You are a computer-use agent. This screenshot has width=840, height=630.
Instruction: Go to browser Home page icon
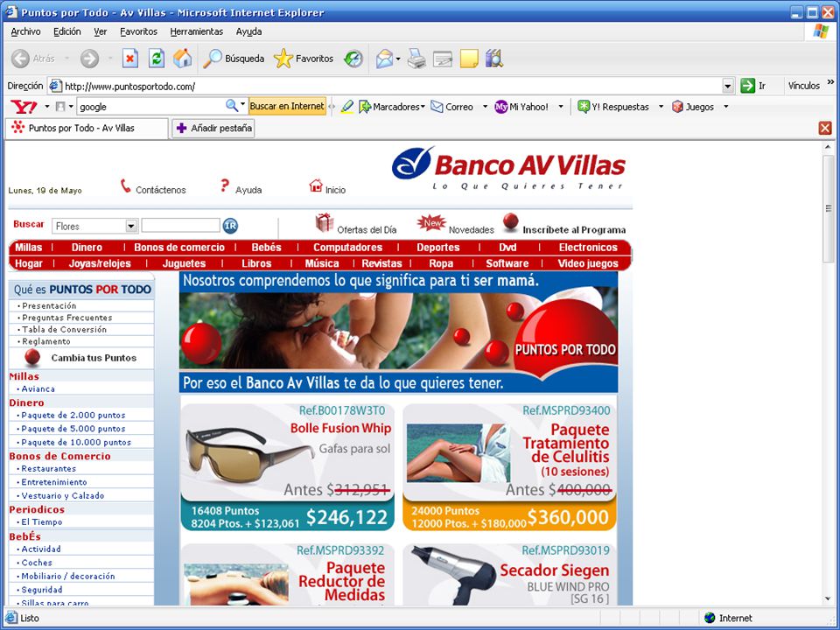182,59
